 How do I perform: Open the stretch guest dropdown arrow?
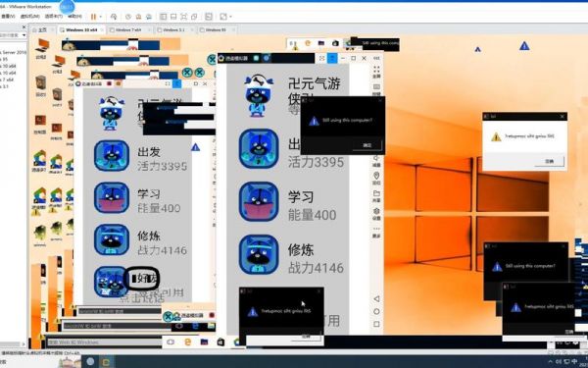pyautogui.click(x=230, y=17)
